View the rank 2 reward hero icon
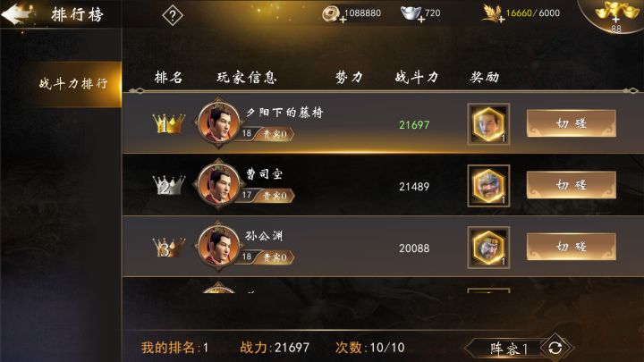The width and height of the screenshot is (644, 362). coord(488,186)
